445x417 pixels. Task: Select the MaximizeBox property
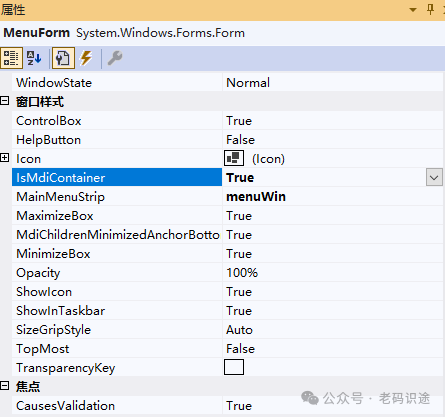55,216
